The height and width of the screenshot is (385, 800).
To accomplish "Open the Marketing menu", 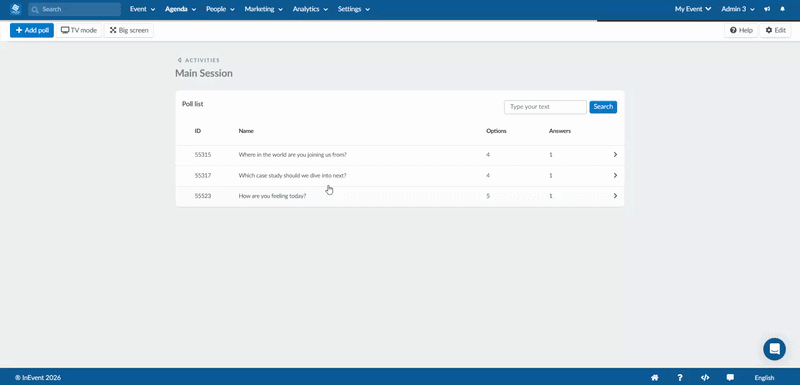I will click(263, 9).
